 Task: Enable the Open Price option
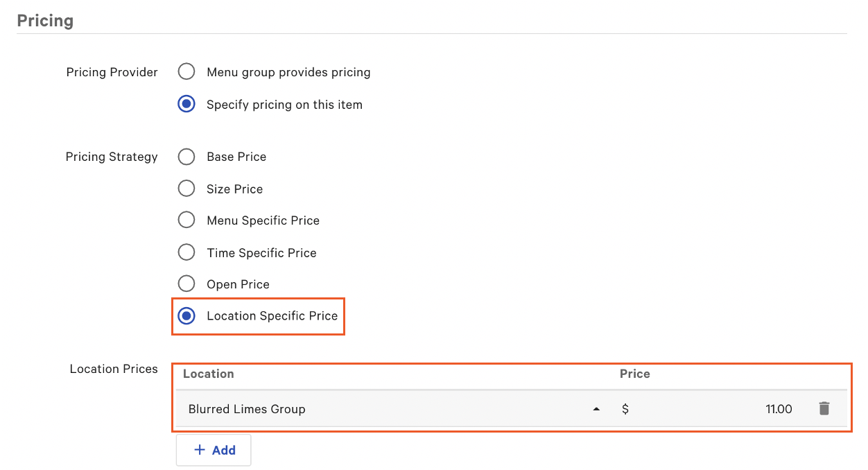coord(186,284)
